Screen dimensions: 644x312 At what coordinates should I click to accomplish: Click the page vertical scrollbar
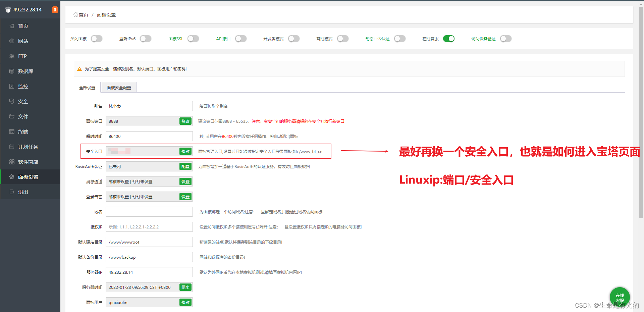[x=641, y=112]
